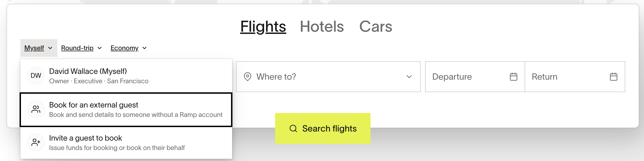Click the external guest people icon
This screenshot has height=161, width=644.
36,109
